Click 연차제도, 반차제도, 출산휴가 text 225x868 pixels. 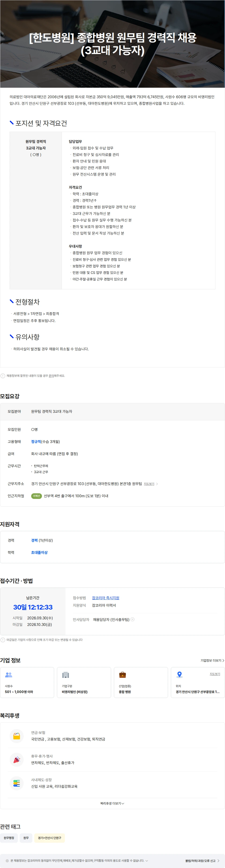click(x=53, y=763)
